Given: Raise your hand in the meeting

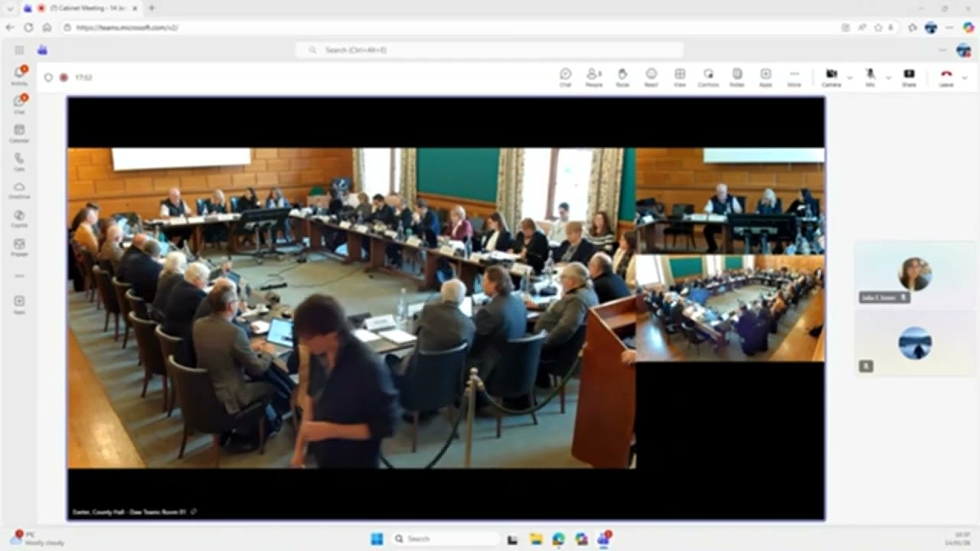Looking at the screenshot, I should point(622,77).
